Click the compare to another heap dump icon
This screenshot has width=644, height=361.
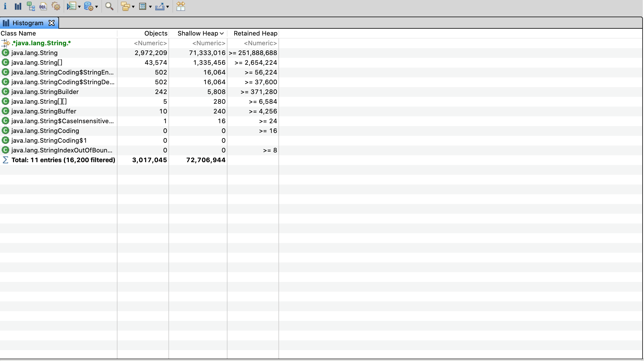tap(181, 6)
